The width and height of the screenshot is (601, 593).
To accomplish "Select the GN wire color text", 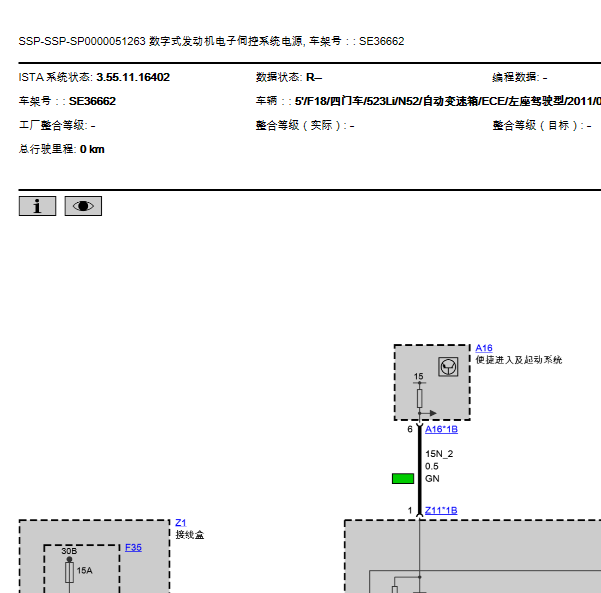I will (432, 478).
